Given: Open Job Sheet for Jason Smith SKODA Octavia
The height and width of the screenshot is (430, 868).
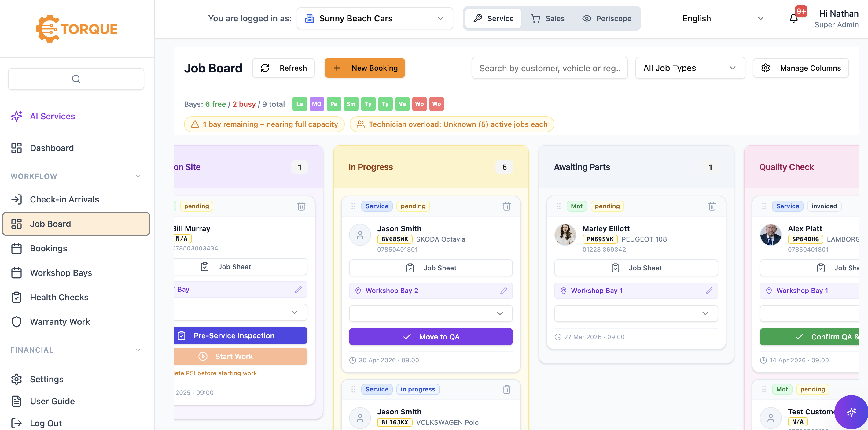Looking at the screenshot, I should point(431,268).
